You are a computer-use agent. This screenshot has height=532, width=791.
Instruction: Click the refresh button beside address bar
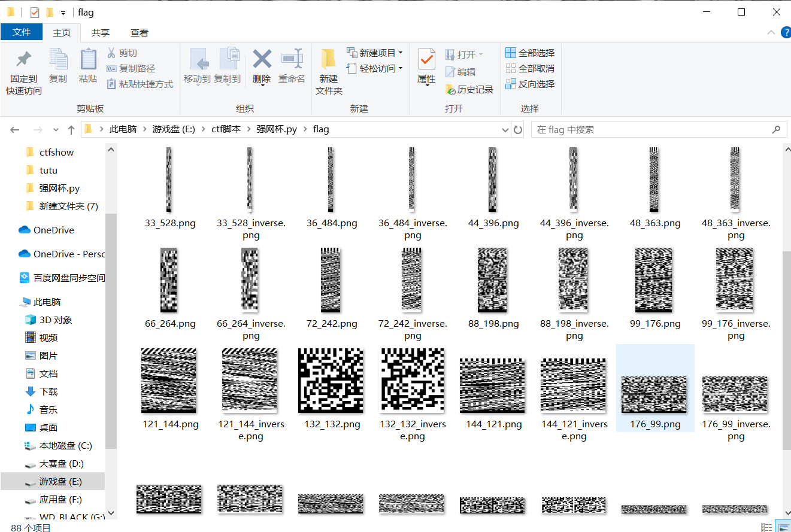click(x=519, y=129)
